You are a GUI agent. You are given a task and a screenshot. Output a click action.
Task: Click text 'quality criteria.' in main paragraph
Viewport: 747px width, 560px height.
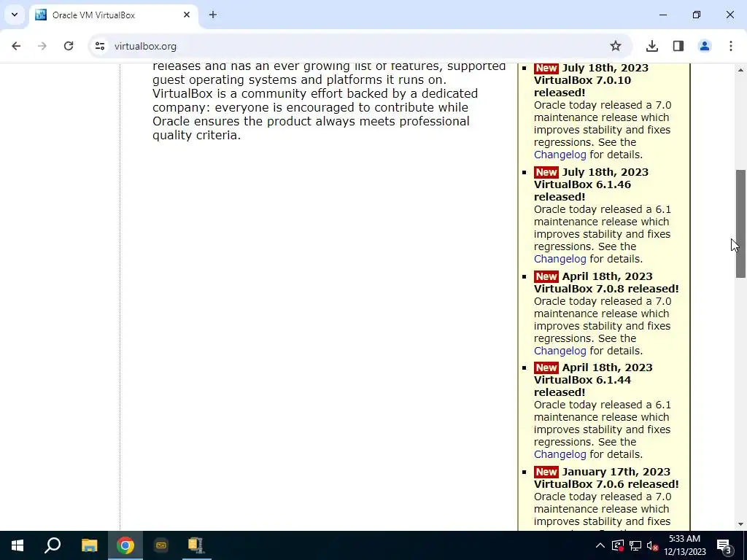point(196,135)
